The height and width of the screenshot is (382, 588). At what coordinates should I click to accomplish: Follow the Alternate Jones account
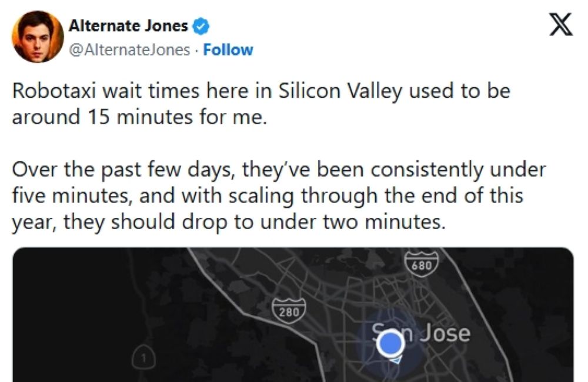pyautogui.click(x=228, y=50)
